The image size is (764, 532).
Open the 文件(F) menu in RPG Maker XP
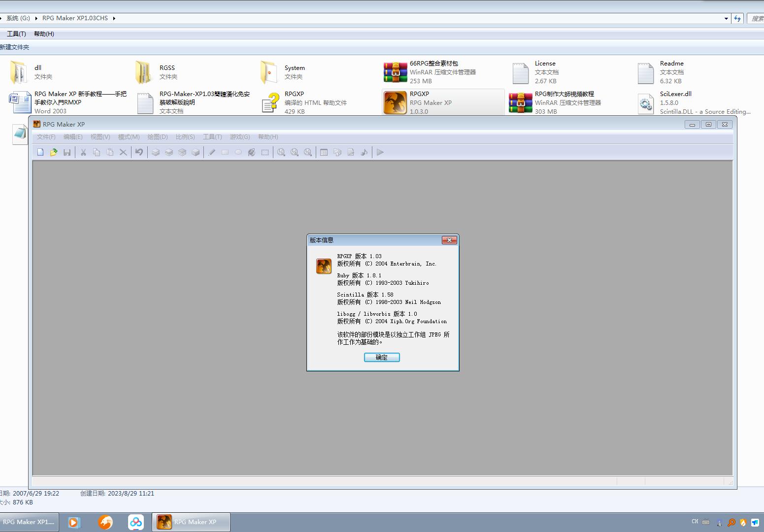tap(46, 137)
